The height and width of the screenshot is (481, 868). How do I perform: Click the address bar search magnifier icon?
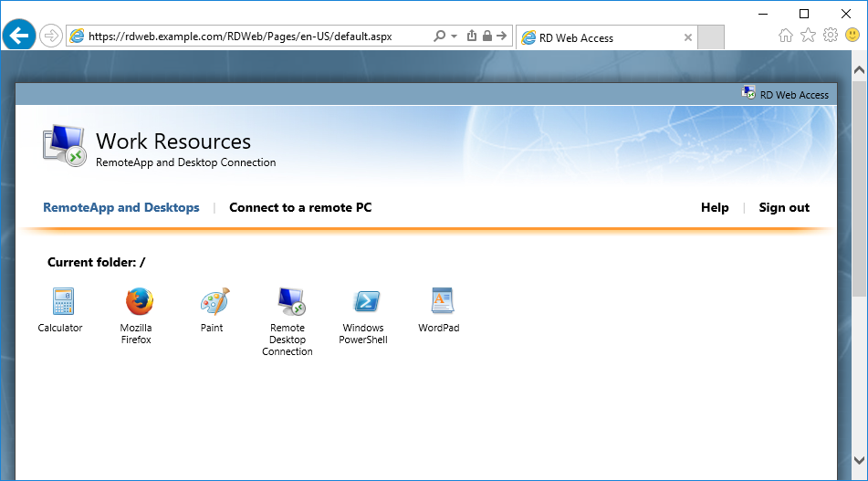pos(439,36)
